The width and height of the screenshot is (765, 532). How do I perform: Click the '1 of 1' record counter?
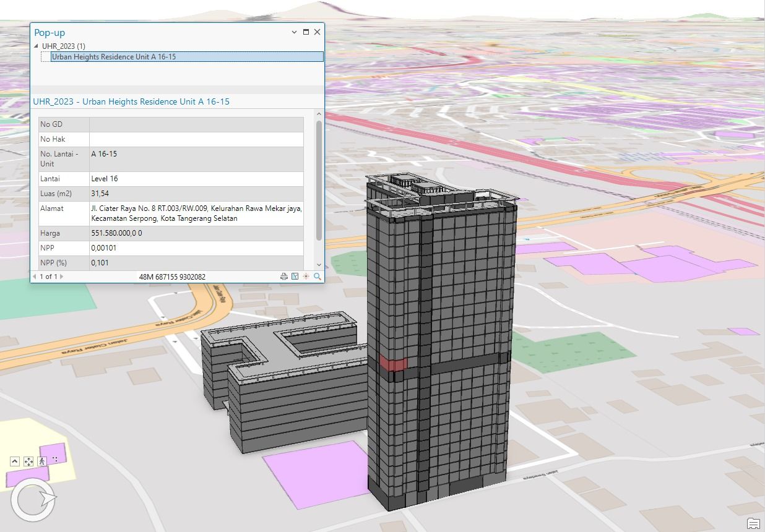(x=48, y=277)
